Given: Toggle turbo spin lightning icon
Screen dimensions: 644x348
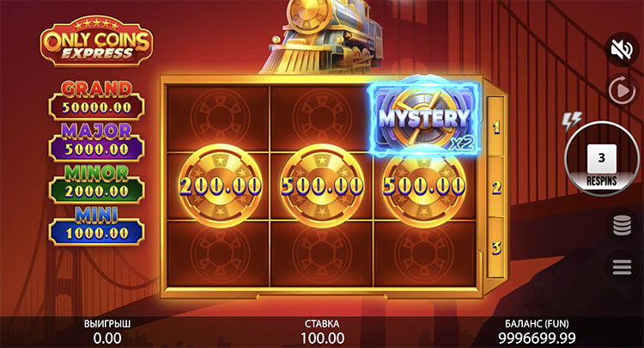Looking at the screenshot, I should click(x=572, y=122).
